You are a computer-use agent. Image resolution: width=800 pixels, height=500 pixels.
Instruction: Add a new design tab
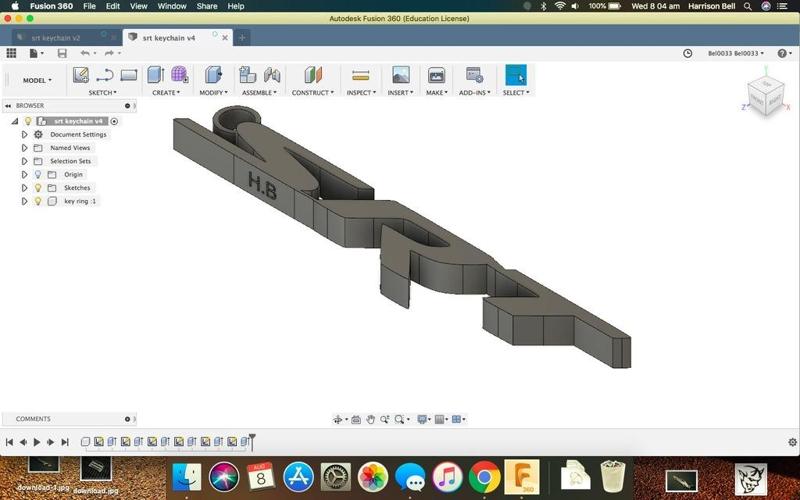(242, 38)
